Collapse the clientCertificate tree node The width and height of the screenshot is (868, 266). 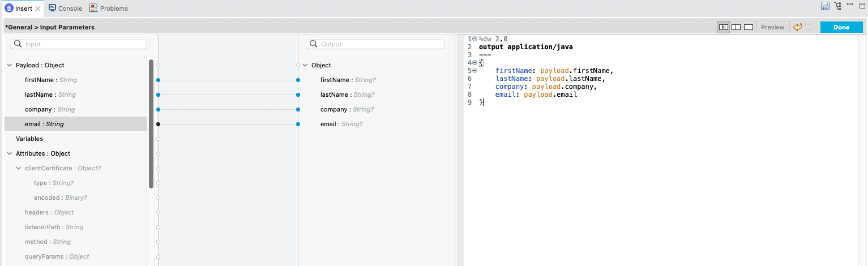(x=19, y=169)
